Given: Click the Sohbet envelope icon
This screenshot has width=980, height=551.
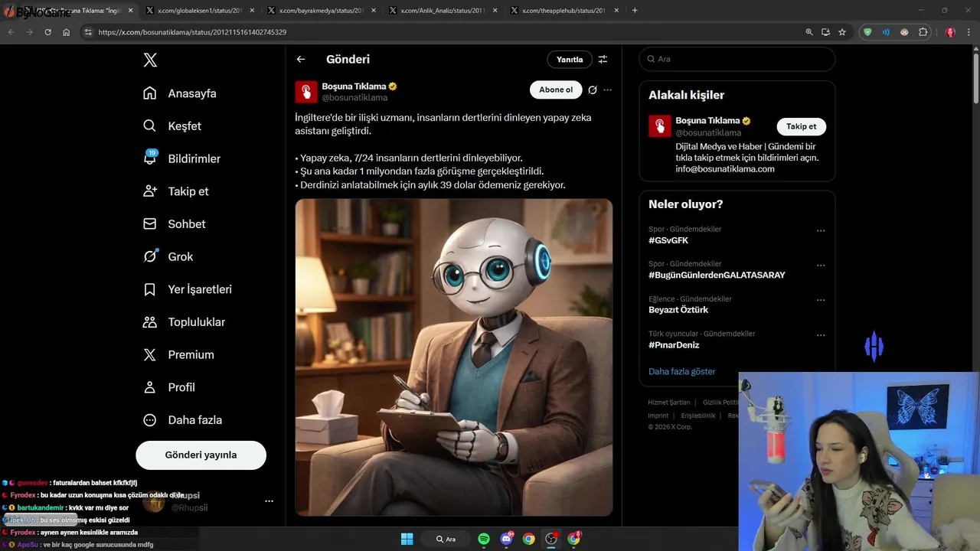Looking at the screenshot, I should point(150,224).
